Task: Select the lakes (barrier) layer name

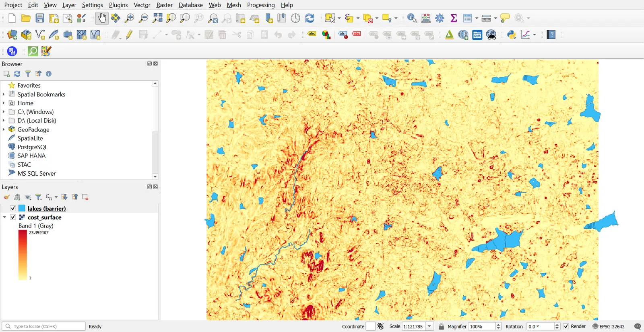Action: click(47, 208)
